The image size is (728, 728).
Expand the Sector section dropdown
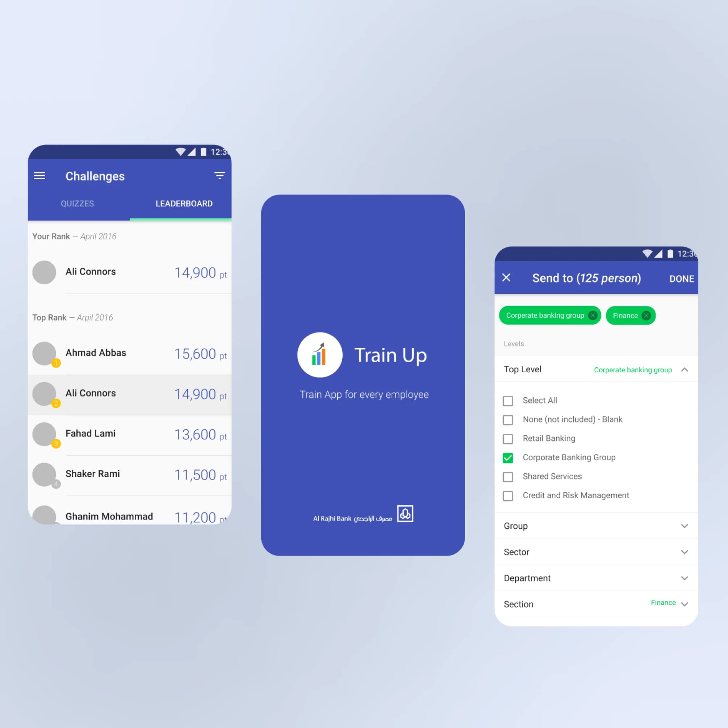[x=686, y=553]
